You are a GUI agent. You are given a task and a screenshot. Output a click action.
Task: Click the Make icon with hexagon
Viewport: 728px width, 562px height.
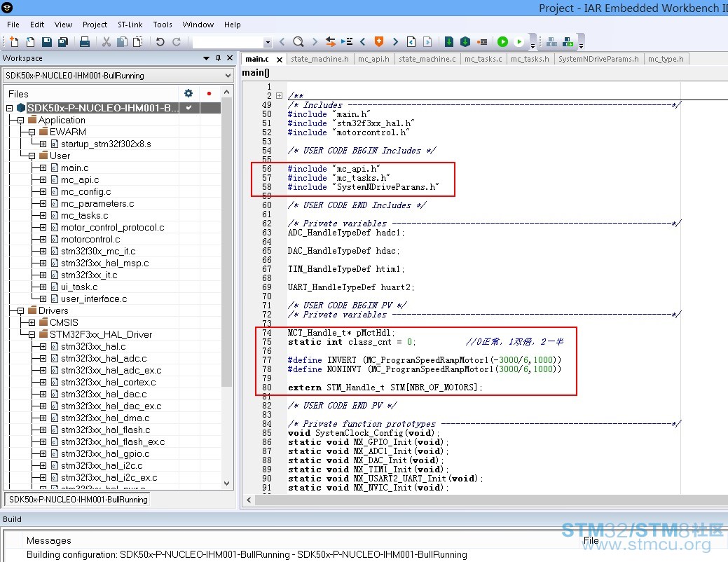click(x=465, y=42)
